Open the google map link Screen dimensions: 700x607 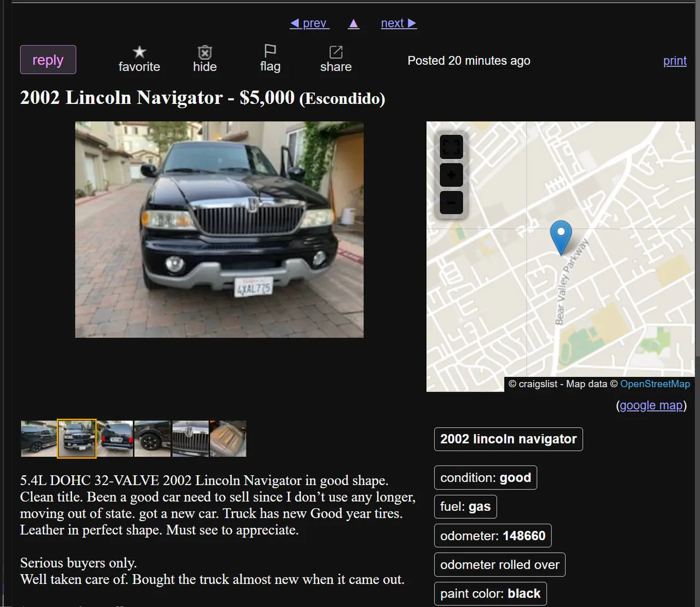(x=651, y=405)
